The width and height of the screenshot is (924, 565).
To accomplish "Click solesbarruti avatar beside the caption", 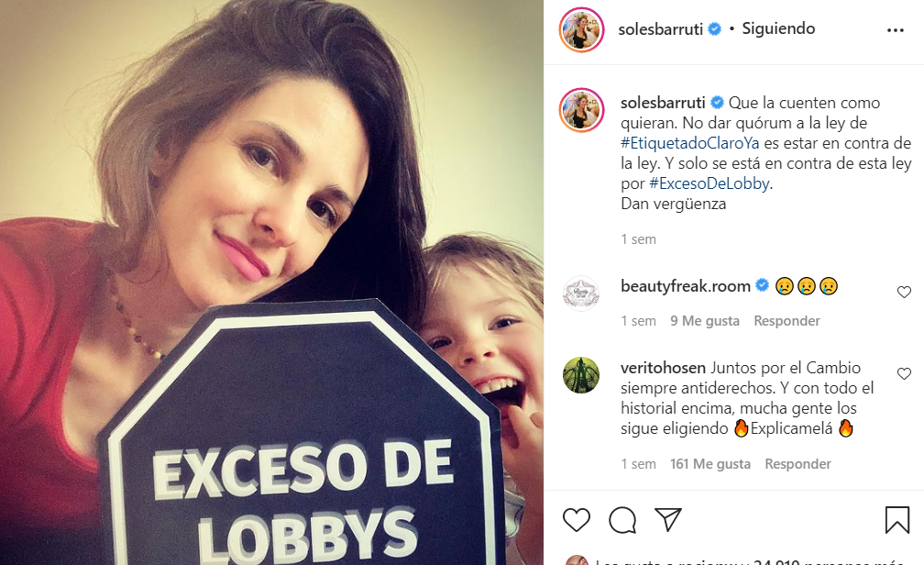I will [x=581, y=110].
